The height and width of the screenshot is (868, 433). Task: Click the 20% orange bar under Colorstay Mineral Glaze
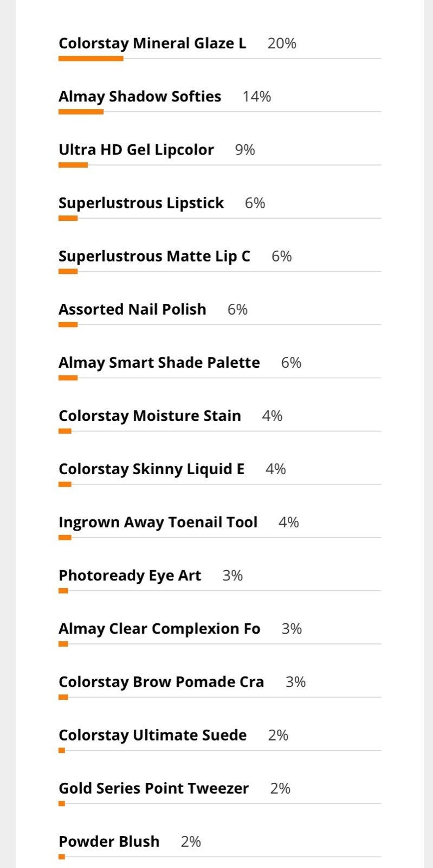[91, 59]
